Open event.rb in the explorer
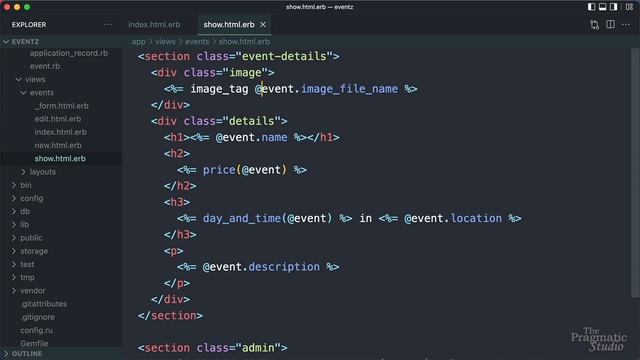This screenshot has width=640, height=360. pos(45,66)
